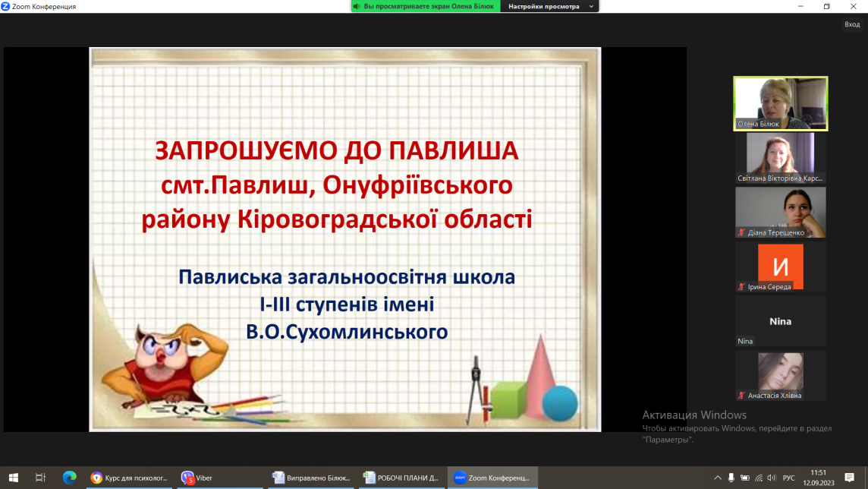Switch to Виправлено Білюк Word document
This screenshot has width=868, height=489.
313,478
